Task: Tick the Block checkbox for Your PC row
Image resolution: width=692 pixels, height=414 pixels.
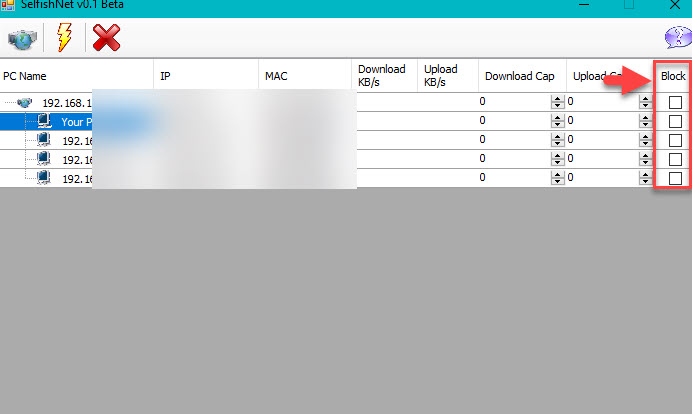Action: tap(675, 121)
